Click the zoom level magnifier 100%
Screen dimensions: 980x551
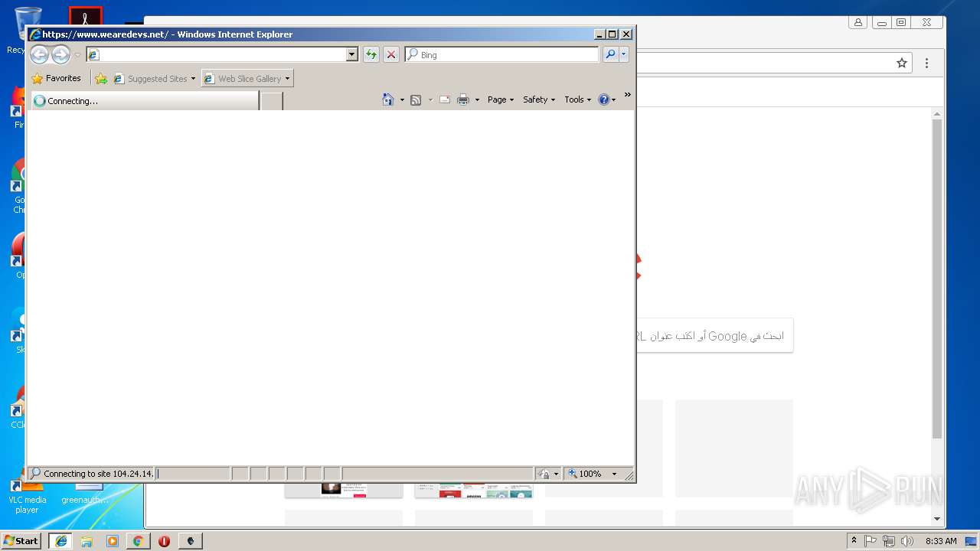[x=585, y=474]
